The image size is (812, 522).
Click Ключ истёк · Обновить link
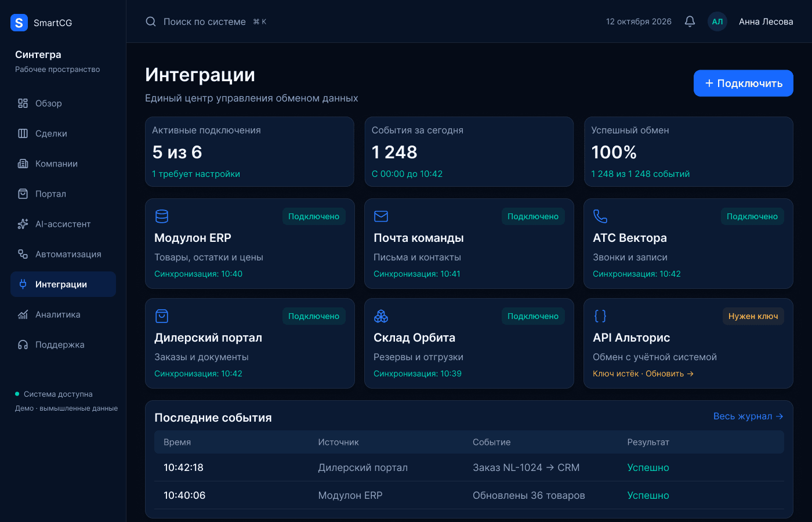click(x=643, y=374)
